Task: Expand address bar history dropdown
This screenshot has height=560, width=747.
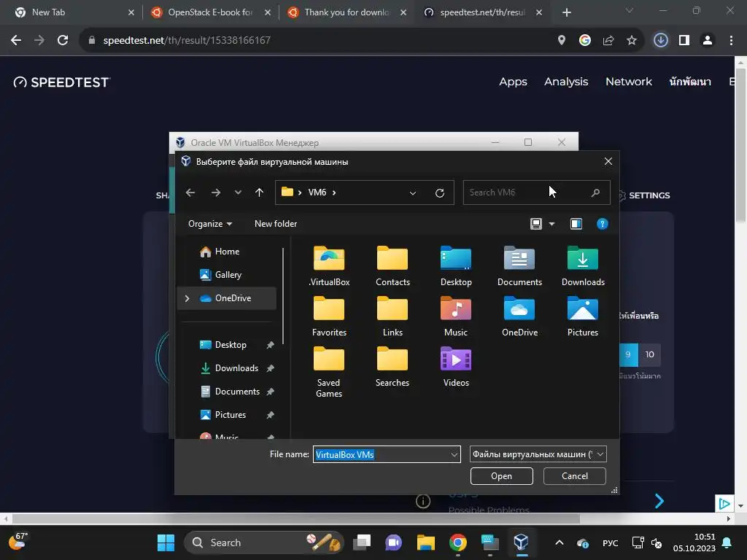Action: click(413, 192)
